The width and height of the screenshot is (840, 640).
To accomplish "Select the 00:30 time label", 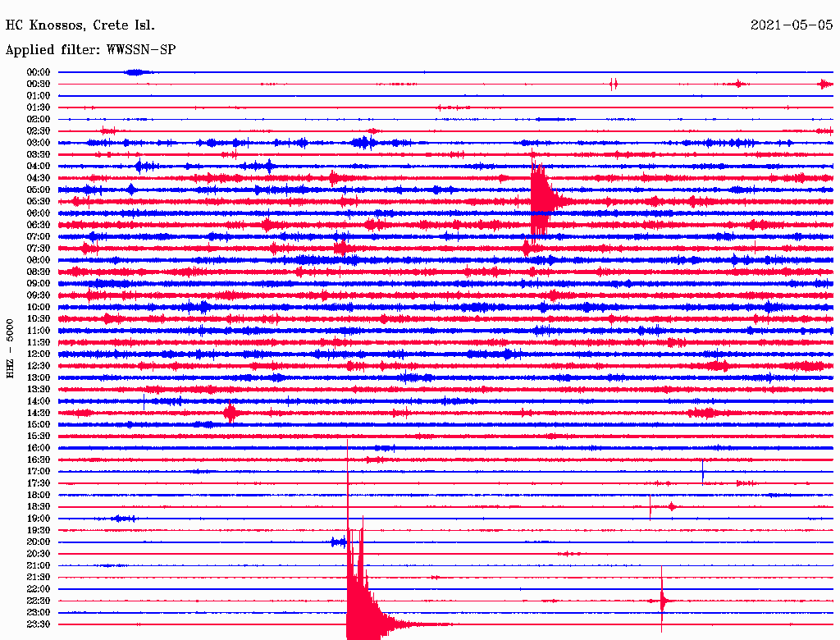I will pyautogui.click(x=39, y=84).
